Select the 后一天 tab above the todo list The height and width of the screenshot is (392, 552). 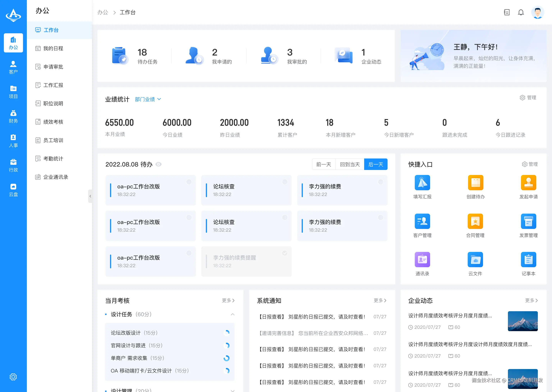pyautogui.click(x=375, y=164)
